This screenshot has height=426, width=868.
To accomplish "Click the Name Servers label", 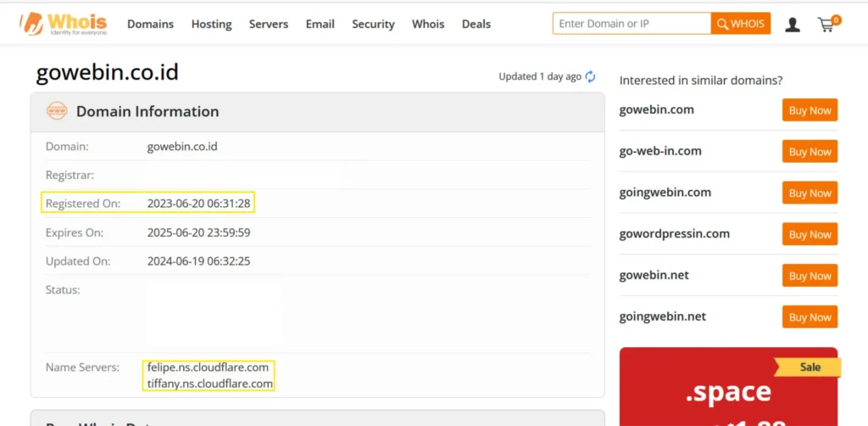I will click(x=82, y=367).
